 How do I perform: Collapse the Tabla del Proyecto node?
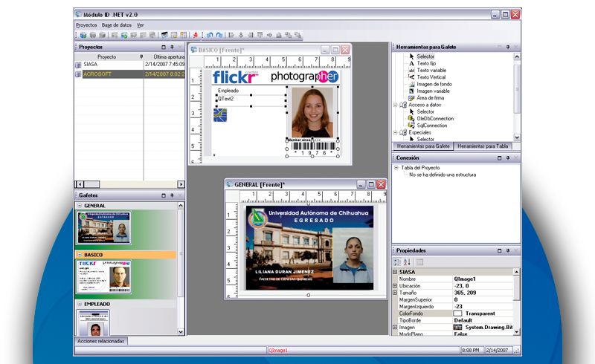396,168
